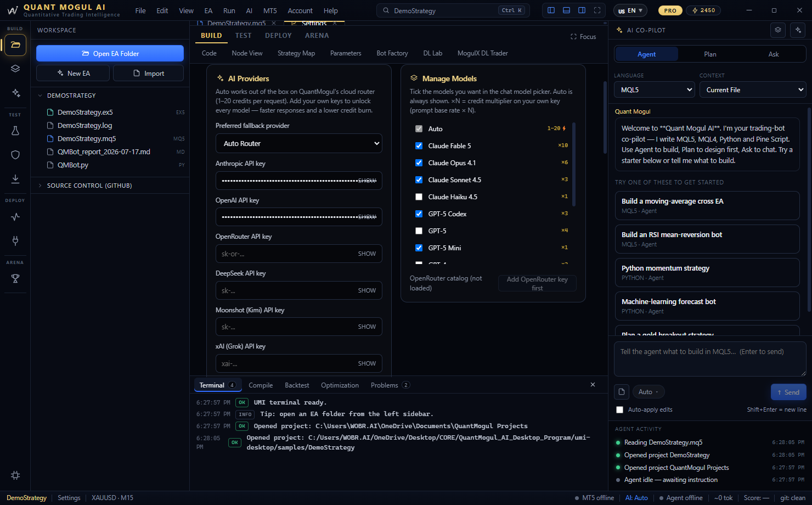
Task: Collapse the DEMOSTRATEGY tree section
Action: click(40, 96)
